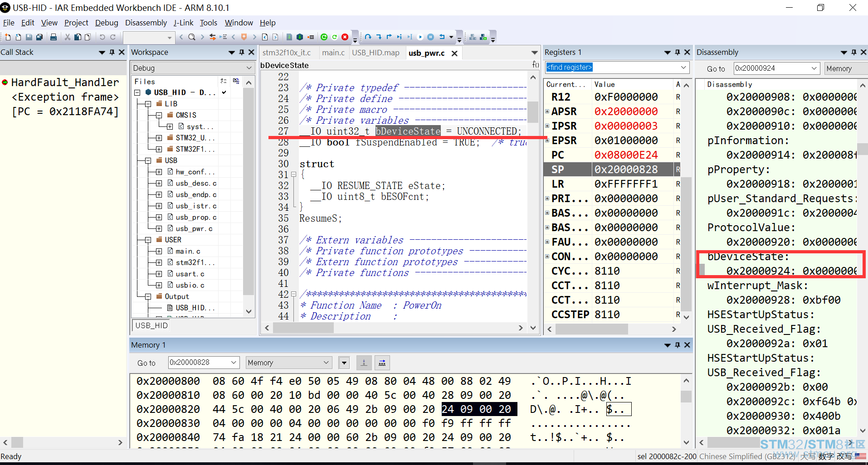Click the Go run icon
The image size is (868, 465).
tap(420, 37)
